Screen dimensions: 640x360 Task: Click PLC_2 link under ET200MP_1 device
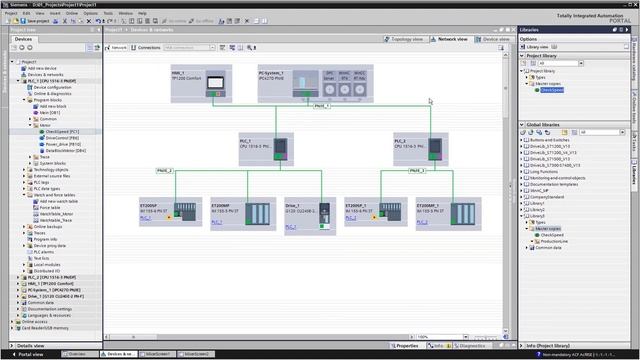422,222
